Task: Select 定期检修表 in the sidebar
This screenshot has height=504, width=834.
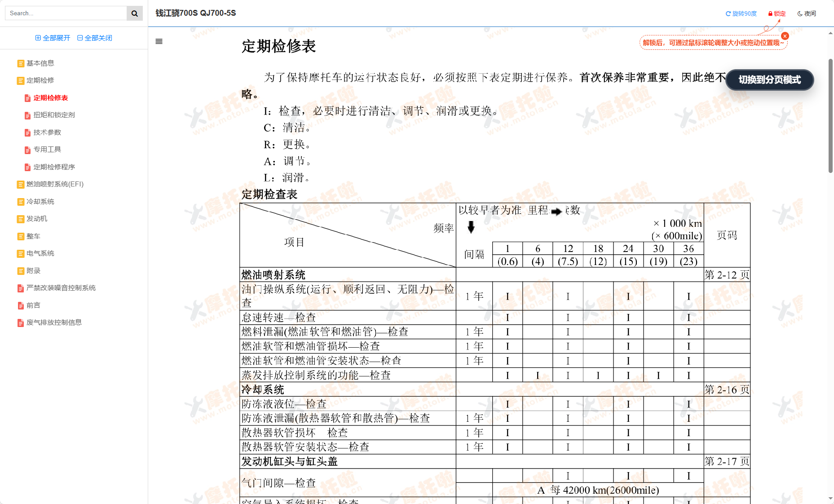Action: click(51, 97)
